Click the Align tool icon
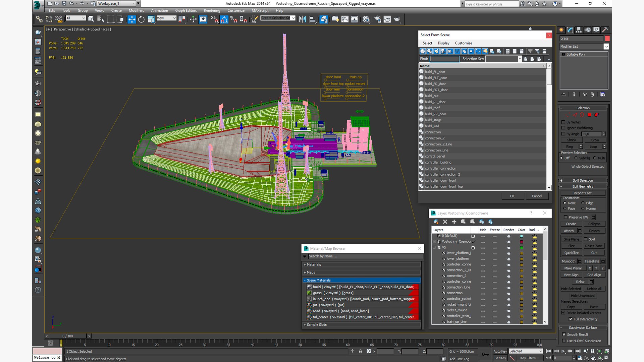The height and width of the screenshot is (362, 644). click(312, 19)
